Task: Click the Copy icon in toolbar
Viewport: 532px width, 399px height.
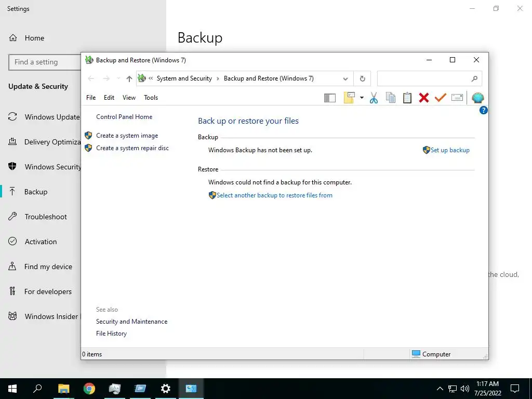Action: [391, 98]
